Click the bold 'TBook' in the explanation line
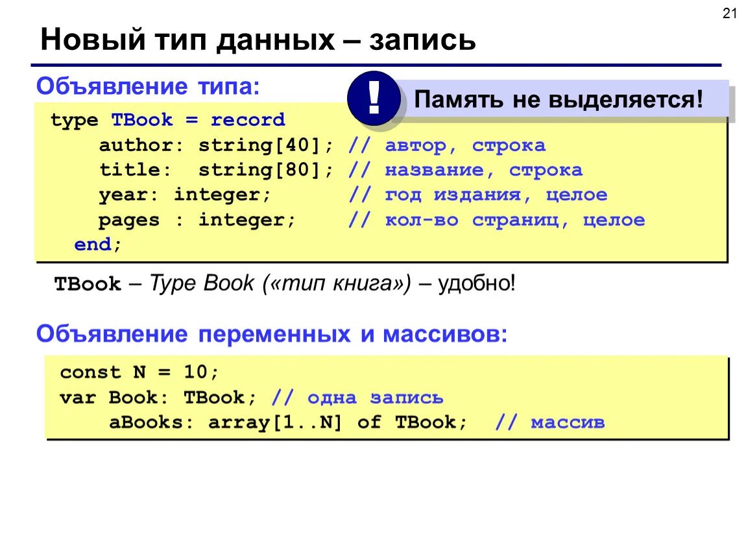Image resolution: width=746 pixels, height=560 pixels. click(88, 285)
